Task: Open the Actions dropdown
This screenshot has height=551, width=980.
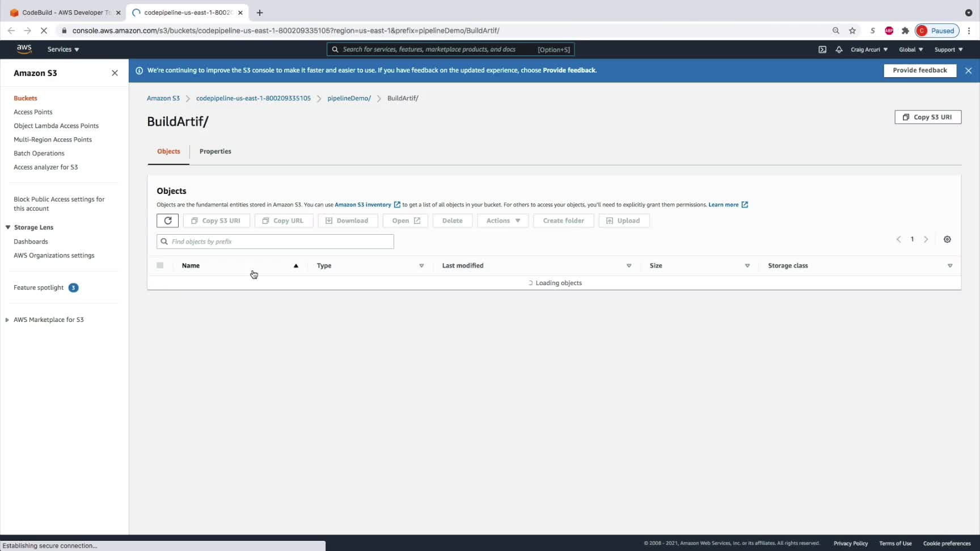Action: coord(503,221)
